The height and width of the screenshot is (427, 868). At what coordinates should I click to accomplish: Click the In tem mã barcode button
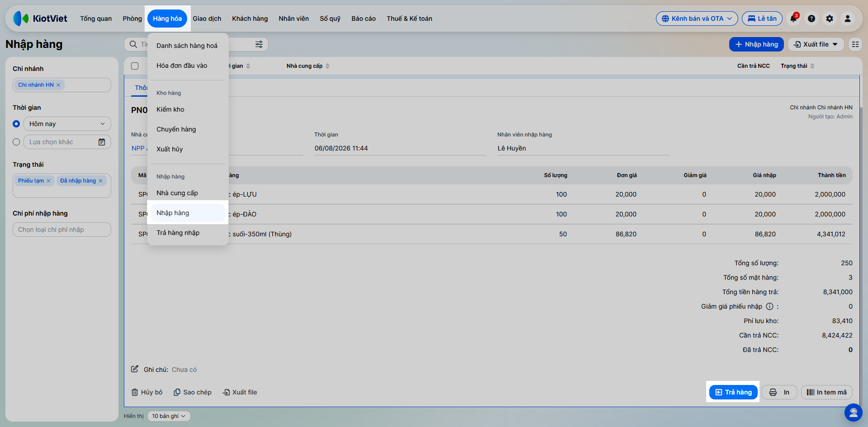(827, 392)
